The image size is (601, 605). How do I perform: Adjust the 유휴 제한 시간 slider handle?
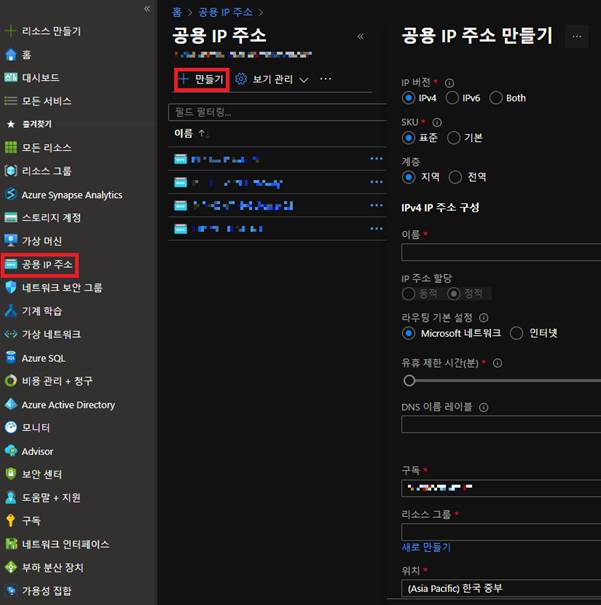point(409,381)
